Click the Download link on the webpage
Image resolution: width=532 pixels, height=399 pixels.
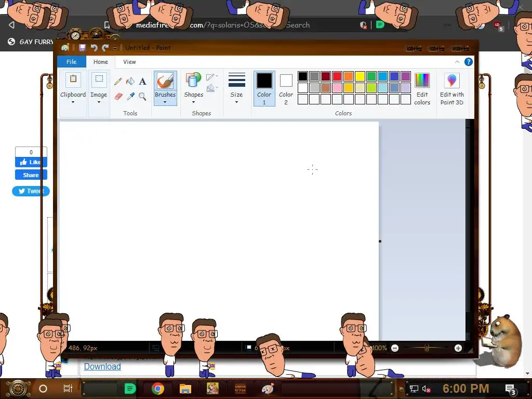[102, 366]
